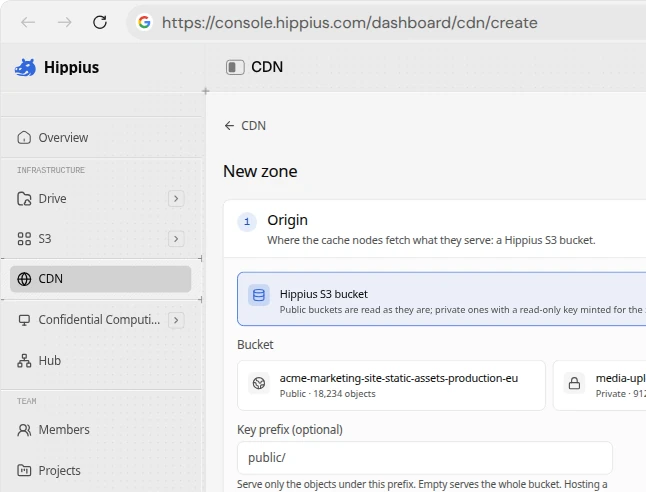This screenshot has width=646, height=492.
Task: Open Confidential Computing in sidebar
Action: 101,320
